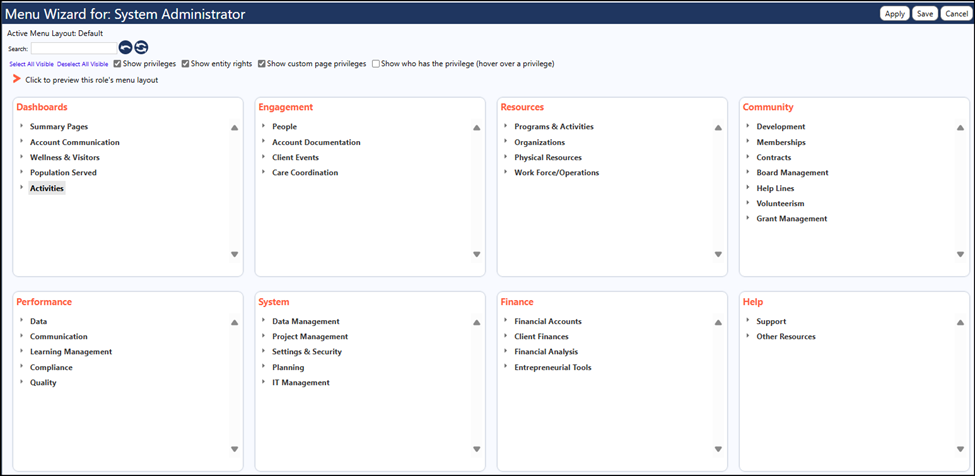Expand Account Communication node arrow
This screenshot has height=476, width=975.
pos(22,141)
